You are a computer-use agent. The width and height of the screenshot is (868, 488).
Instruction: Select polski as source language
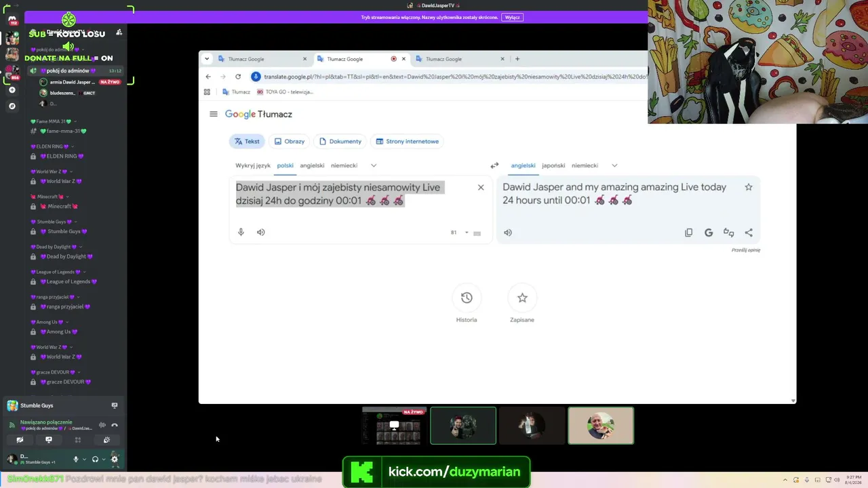click(285, 165)
